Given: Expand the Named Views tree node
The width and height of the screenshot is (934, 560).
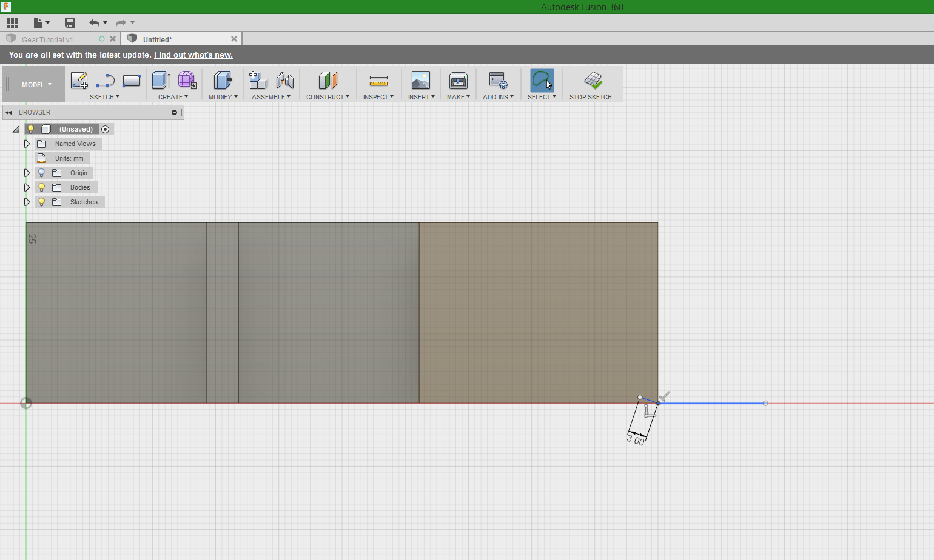Looking at the screenshot, I should tap(27, 144).
